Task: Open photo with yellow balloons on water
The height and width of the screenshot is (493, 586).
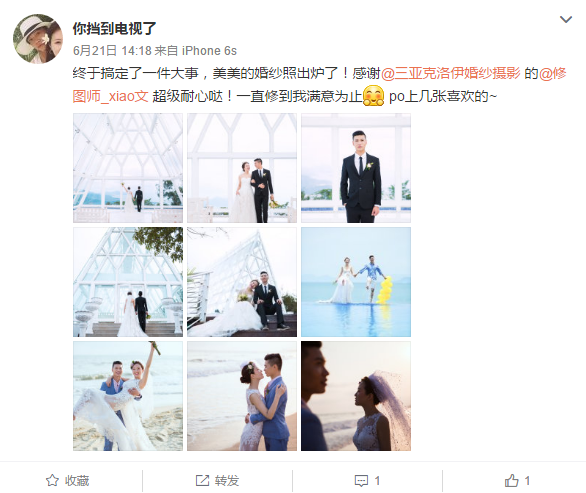Action: click(356, 282)
